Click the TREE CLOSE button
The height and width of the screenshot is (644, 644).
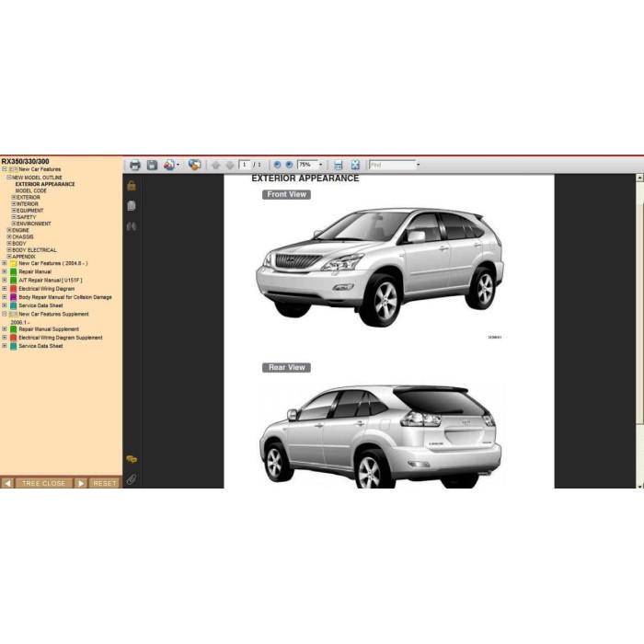43,483
